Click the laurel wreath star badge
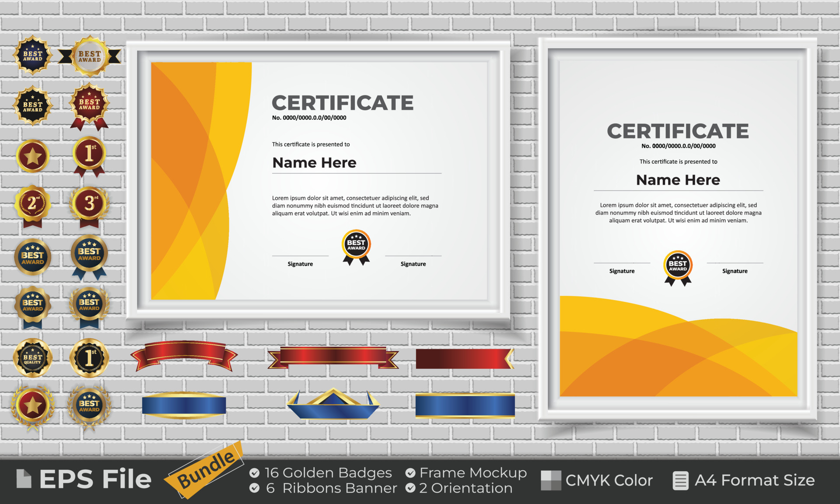Screen dimensions: 840x504 click(x=33, y=406)
